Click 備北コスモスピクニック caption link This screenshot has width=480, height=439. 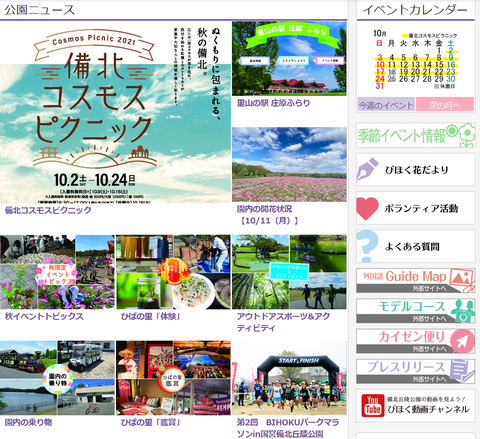(x=48, y=210)
